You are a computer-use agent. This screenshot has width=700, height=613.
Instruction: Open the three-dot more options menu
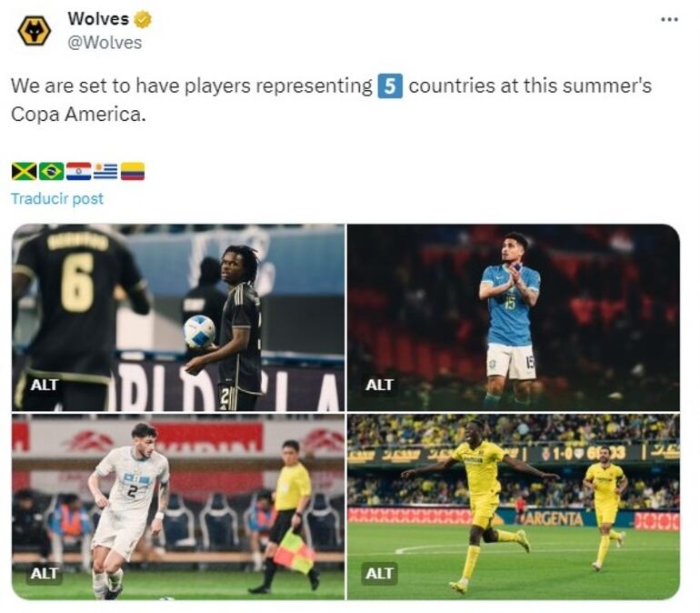[x=669, y=19]
